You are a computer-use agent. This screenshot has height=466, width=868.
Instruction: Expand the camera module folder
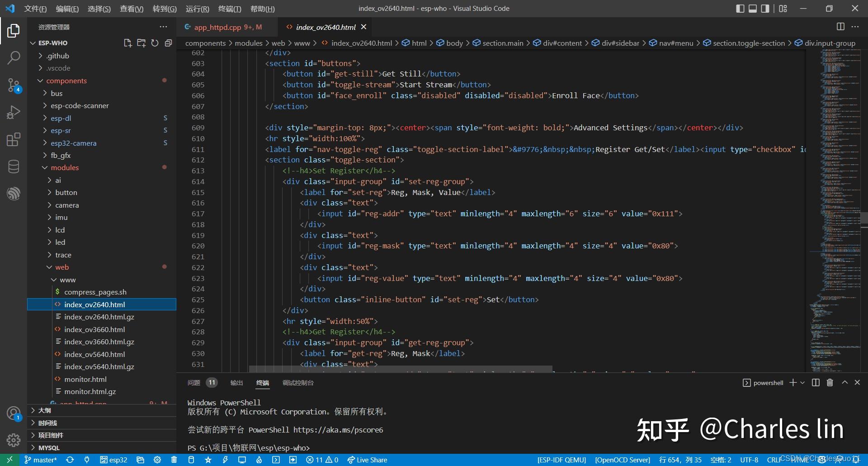click(67, 205)
